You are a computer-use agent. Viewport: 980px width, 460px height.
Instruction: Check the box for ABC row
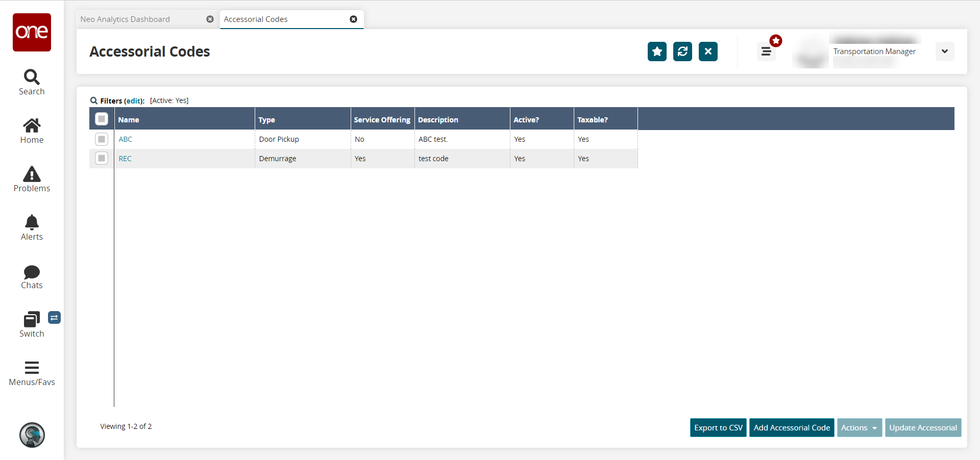pyautogui.click(x=102, y=139)
